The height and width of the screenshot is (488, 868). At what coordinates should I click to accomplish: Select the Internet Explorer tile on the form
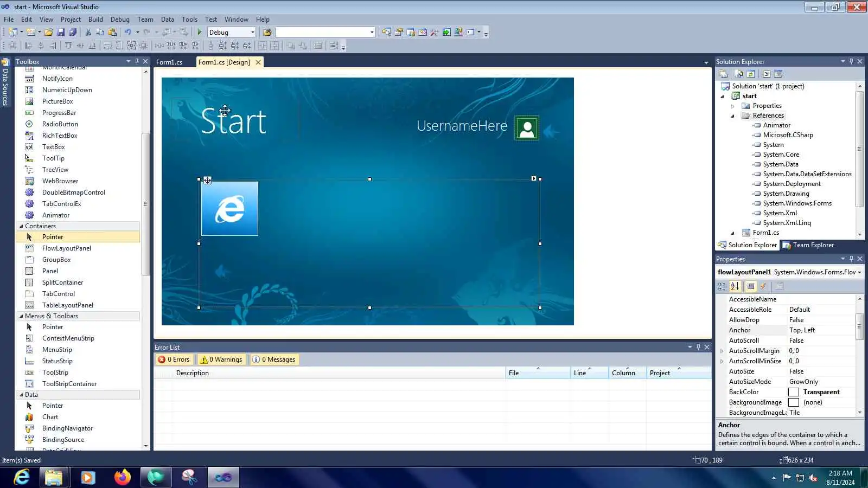[x=229, y=209]
